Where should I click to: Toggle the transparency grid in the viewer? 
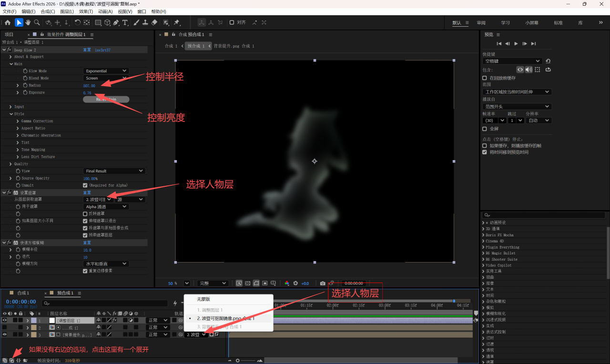[x=248, y=283]
